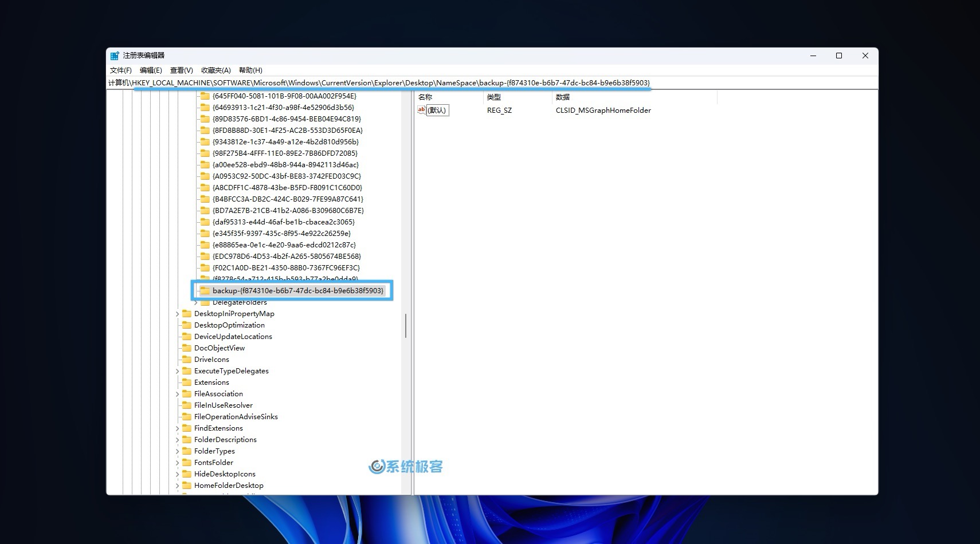Click the CLSID_MSGraphHomeFolder data cell
The image size is (980, 544).
603,111
